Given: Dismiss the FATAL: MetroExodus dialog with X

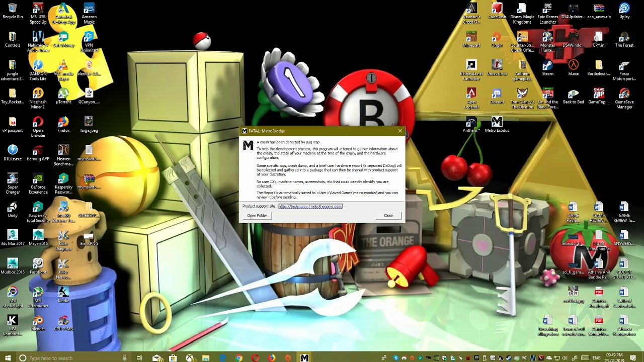Looking at the screenshot, I should point(400,131).
